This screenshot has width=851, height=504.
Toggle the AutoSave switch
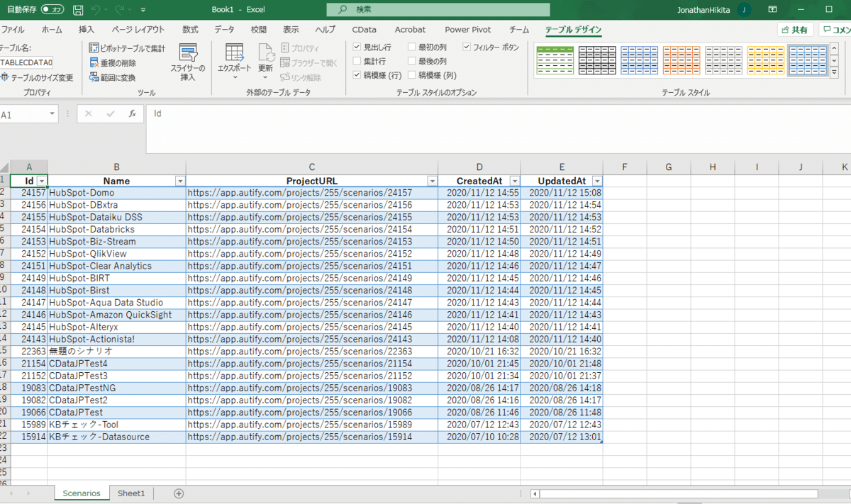coord(52,10)
